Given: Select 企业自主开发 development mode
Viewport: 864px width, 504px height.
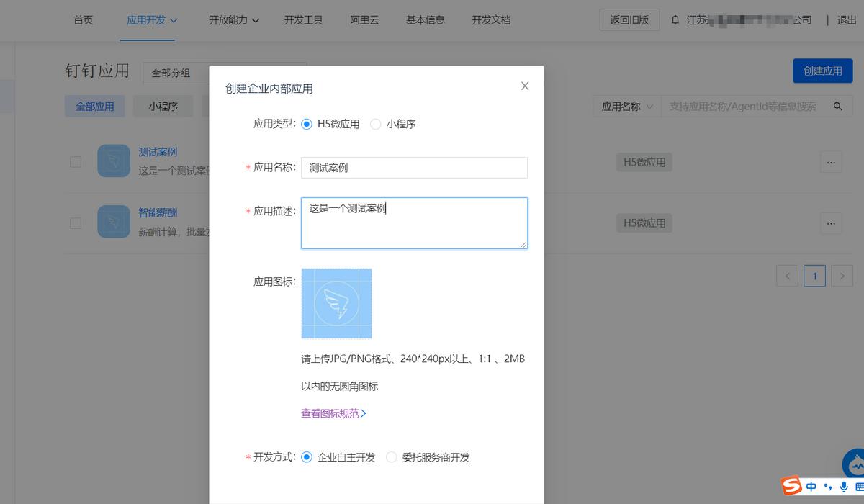Looking at the screenshot, I should (x=307, y=457).
